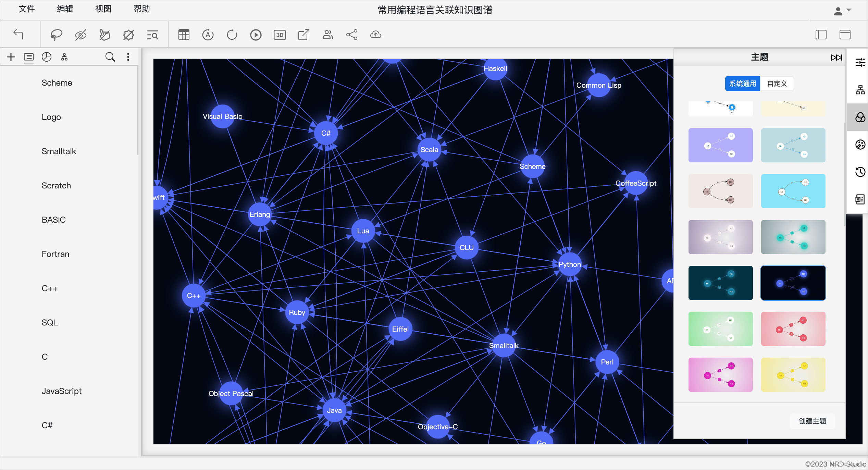
Task: Open the effects wand panel
Action: point(860,145)
